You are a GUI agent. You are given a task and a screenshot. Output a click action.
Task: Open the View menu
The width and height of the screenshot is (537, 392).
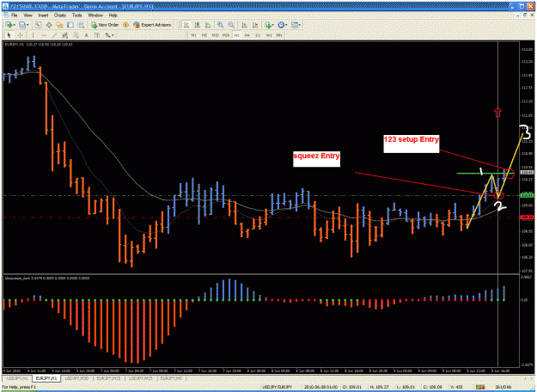pos(27,15)
